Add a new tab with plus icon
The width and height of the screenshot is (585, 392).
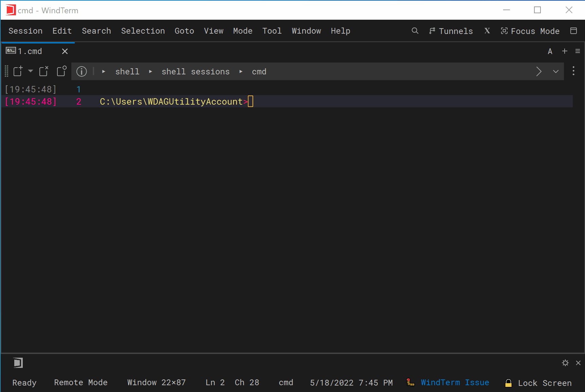click(565, 51)
